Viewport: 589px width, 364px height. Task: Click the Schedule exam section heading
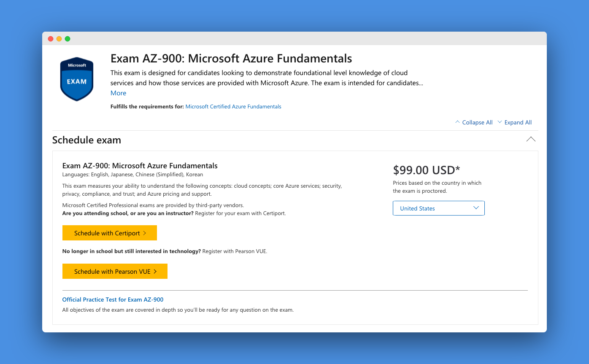point(86,140)
